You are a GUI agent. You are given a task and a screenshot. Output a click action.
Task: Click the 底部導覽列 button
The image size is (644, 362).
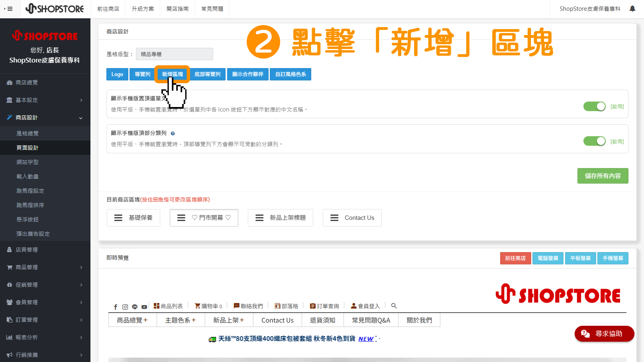click(207, 74)
